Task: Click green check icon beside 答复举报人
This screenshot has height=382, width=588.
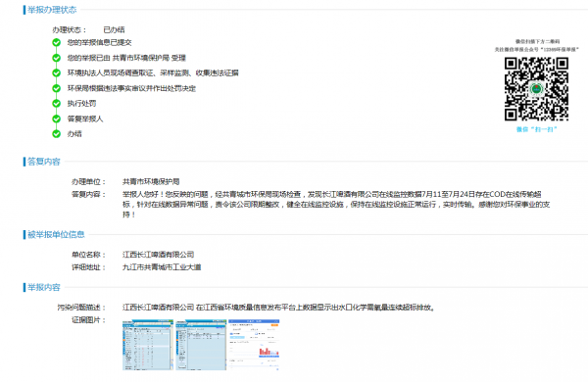Action: (56, 119)
